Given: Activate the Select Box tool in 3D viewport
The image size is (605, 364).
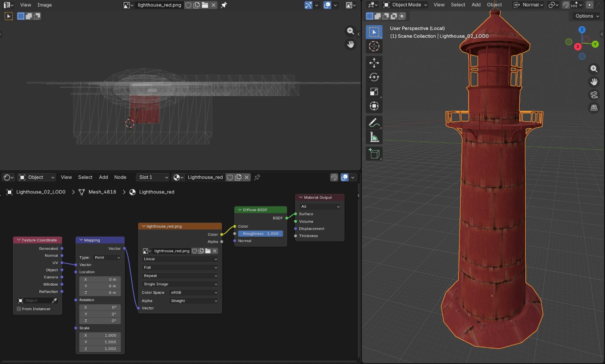Looking at the screenshot, I should [374, 32].
